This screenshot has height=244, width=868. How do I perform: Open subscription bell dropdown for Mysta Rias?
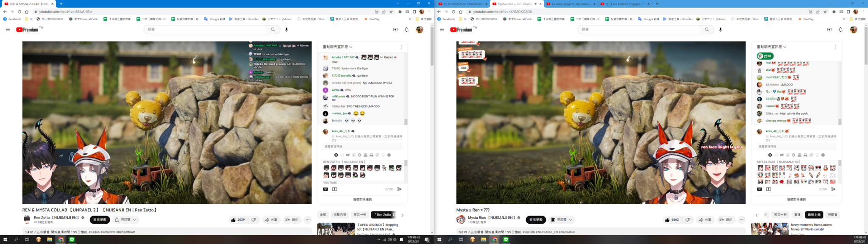pos(562,220)
